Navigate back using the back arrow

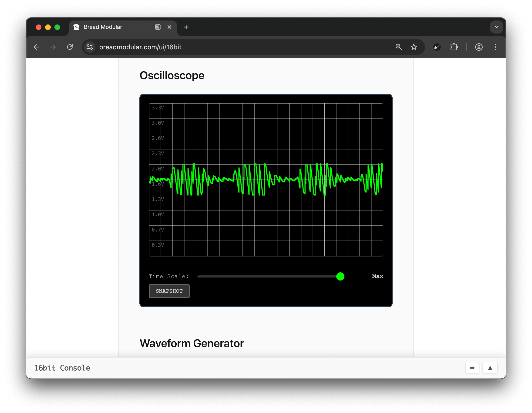click(36, 47)
